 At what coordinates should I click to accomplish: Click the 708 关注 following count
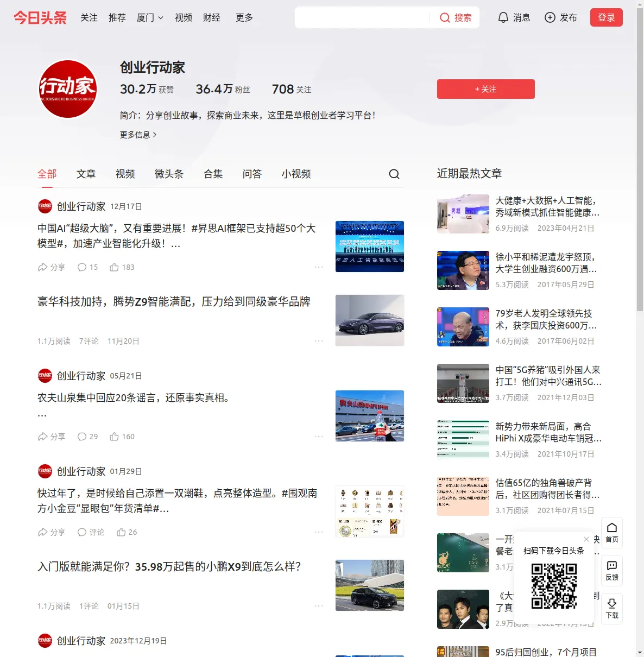pos(292,89)
